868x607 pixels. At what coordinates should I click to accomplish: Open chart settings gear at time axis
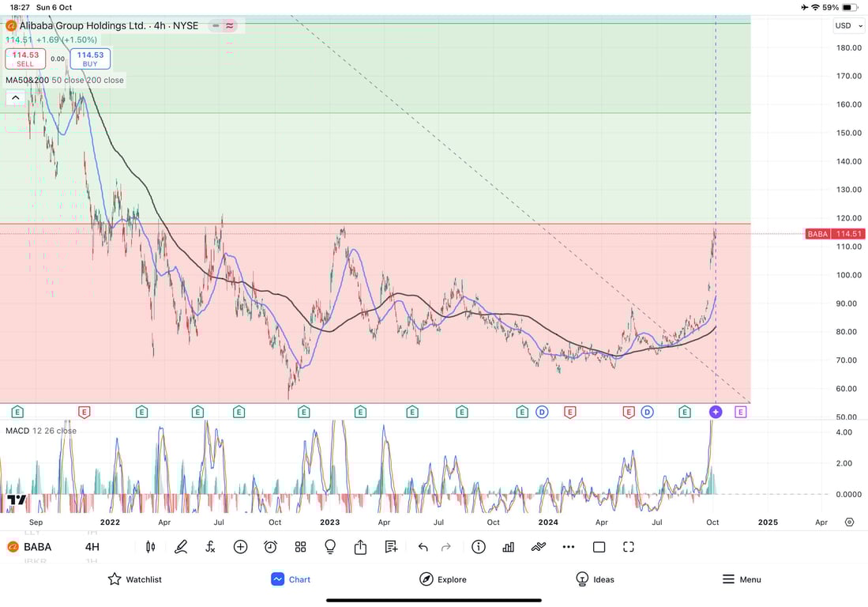849,522
